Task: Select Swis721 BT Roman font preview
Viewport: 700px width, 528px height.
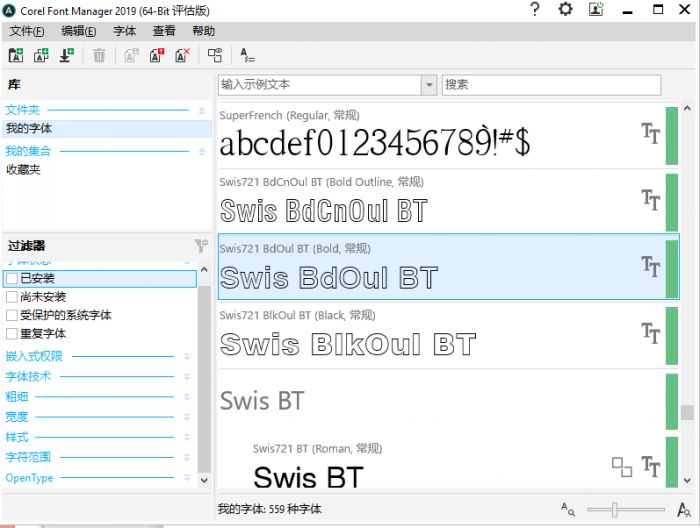Action: click(x=308, y=478)
